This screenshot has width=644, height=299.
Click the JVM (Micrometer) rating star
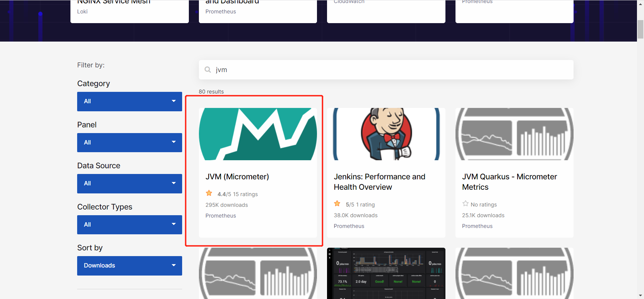pyautogui.click(x=209, y=193)
